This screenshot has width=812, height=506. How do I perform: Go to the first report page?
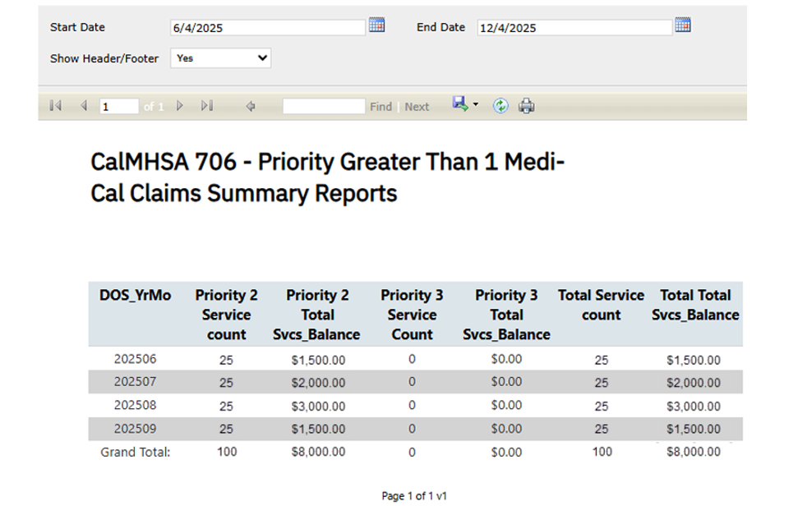point(56,106)
